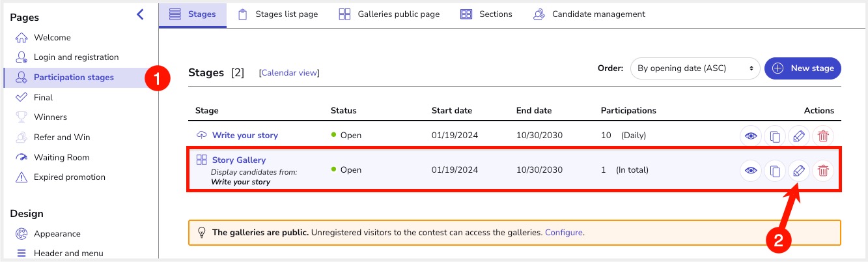868x262 pixels.
Task: Click the Story Gallery grid icon
Action: [201, 160]
